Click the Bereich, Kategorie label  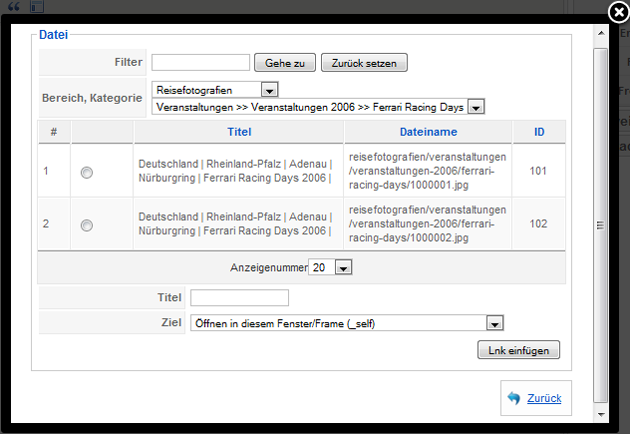pos(92,98)
